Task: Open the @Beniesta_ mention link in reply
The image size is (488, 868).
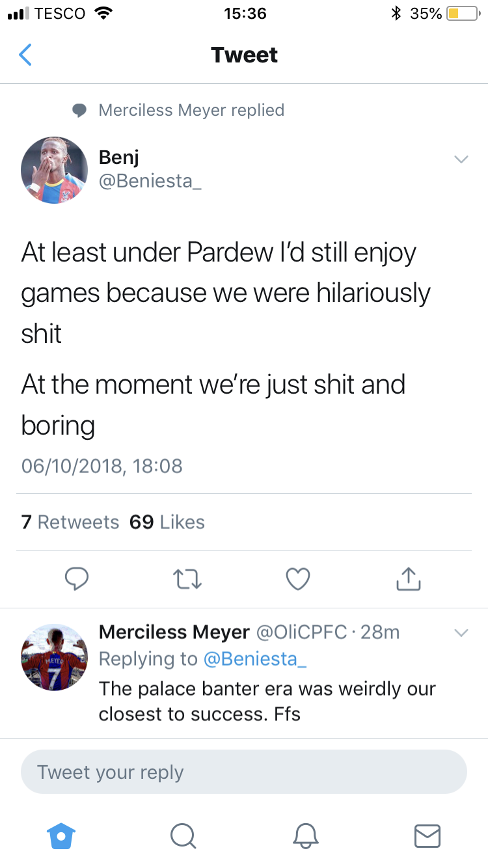Action: pyautogui.click(x=254, y=659)
